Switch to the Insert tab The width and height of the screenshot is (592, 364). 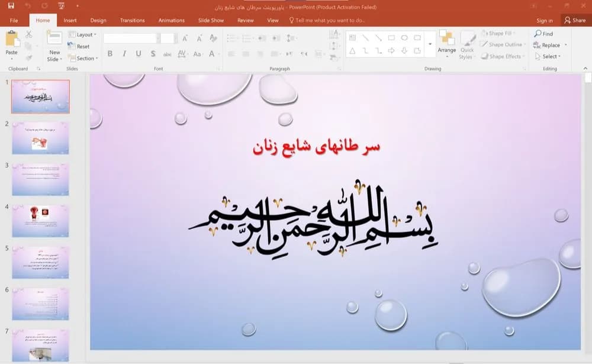click(70, 20)
